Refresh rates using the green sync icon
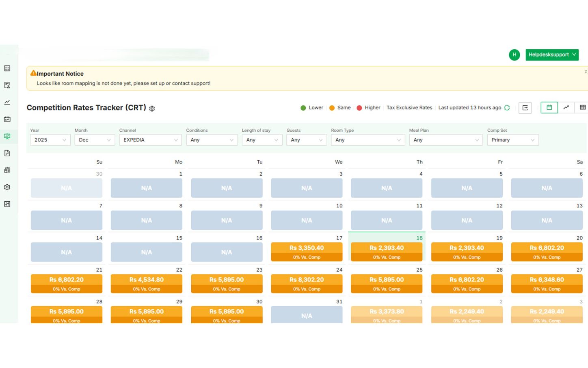This screenshot has height=368, width=588. tap(507, 108)
